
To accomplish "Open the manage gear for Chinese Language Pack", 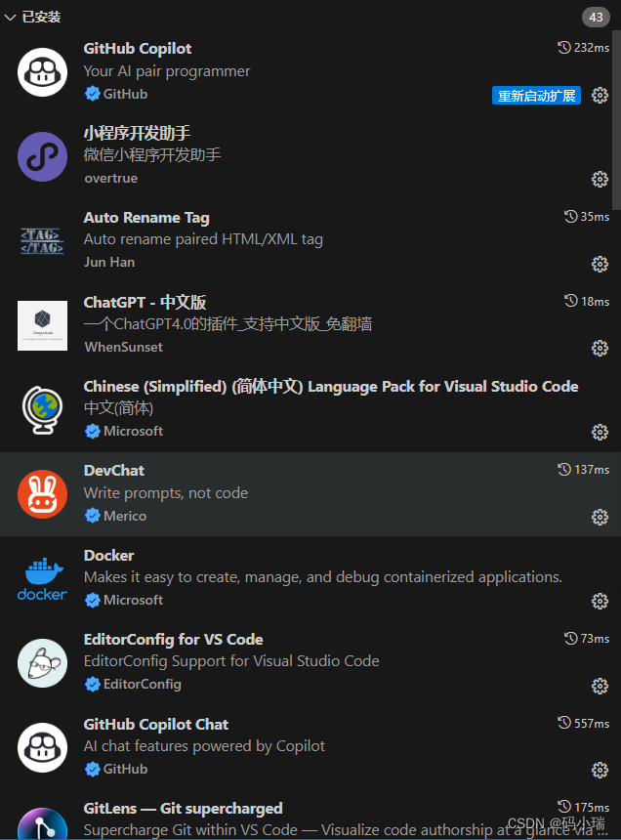I will [x=600, y=433].
